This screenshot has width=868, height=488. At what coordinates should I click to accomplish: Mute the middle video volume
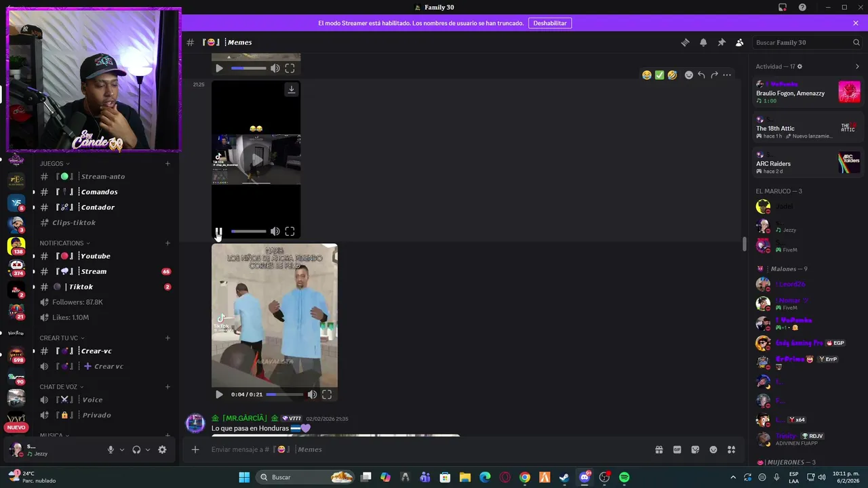click(x=275, y=232)
